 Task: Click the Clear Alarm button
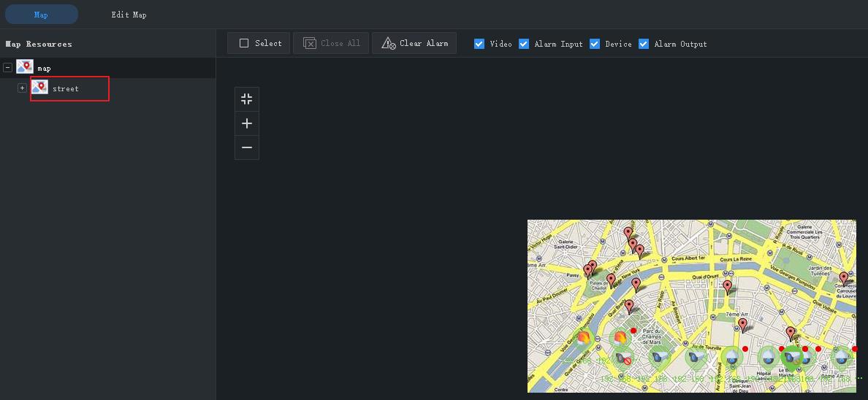point(414,43)
